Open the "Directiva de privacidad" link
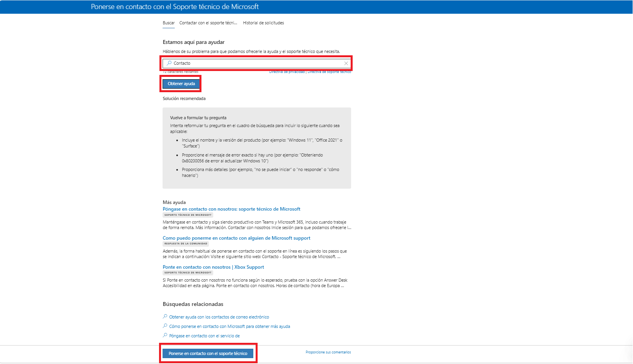633x364 pixels. (287, 72)
